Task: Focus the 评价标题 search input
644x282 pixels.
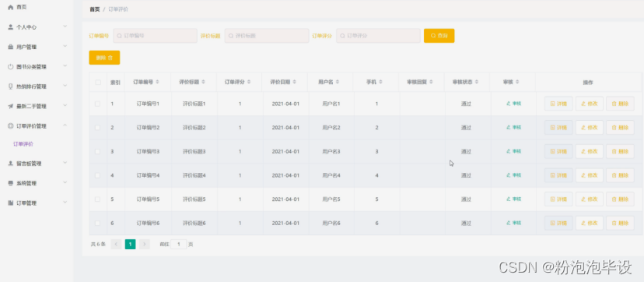Action: click(x=267, y=36)
